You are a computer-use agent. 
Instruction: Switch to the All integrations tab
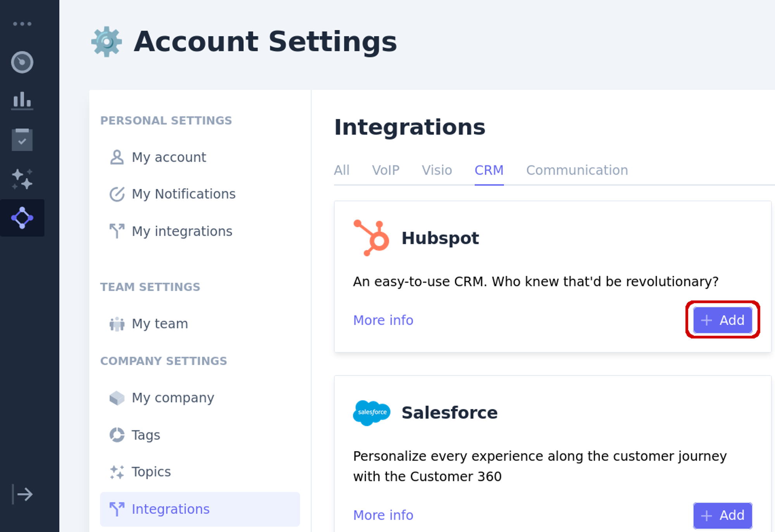tap(341, 170)
